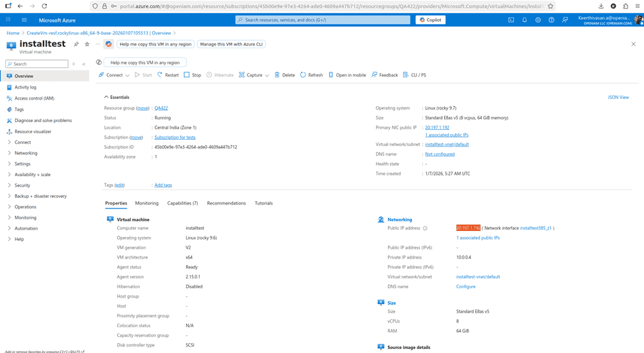Open JSON View
Image resolution: width=644 pixels, height=353 pixels.
[x=618, y=97]
